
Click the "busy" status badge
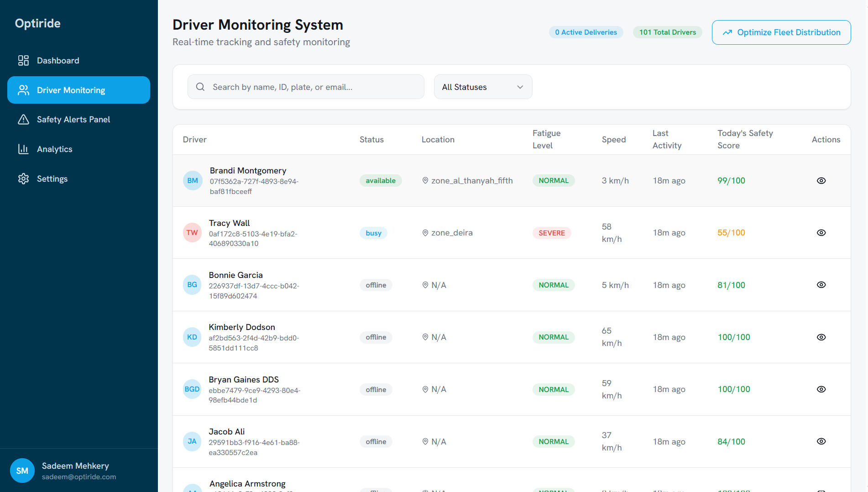click(x=373, y=233)
